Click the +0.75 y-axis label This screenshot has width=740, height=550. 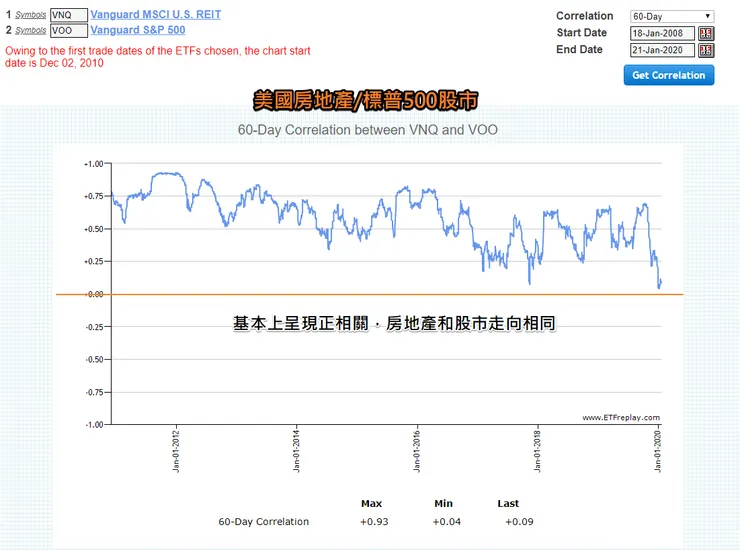click(93, 196)
